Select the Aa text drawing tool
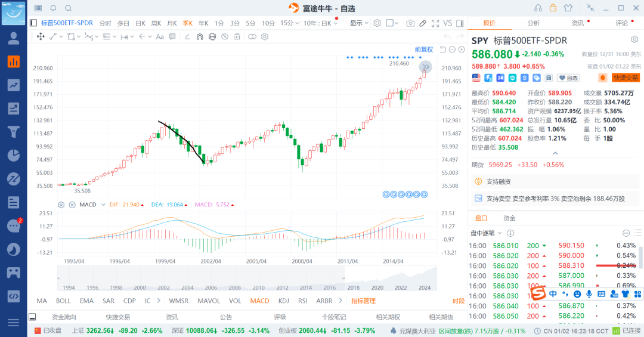 coord(160,36)
